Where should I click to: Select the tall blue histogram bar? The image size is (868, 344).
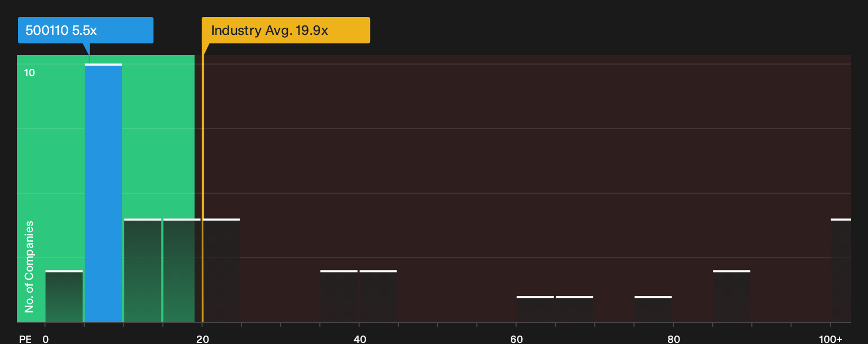[103, 193]
